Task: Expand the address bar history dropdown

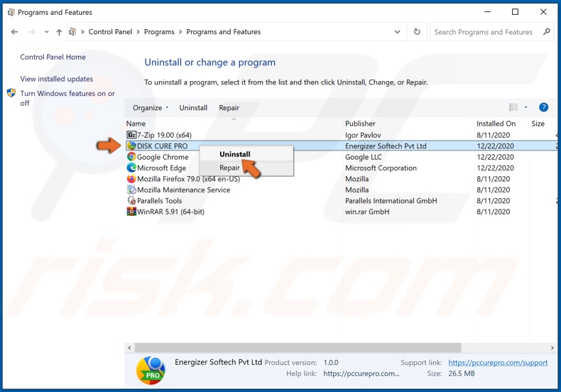Action: click(x=397, y=32)
